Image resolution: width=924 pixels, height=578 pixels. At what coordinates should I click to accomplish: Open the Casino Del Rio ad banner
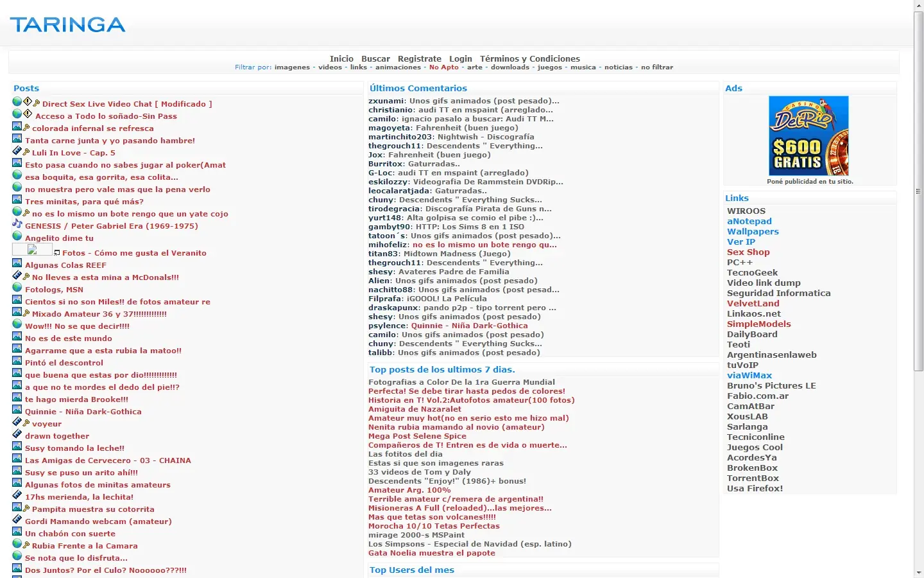[x=809, y=136]
